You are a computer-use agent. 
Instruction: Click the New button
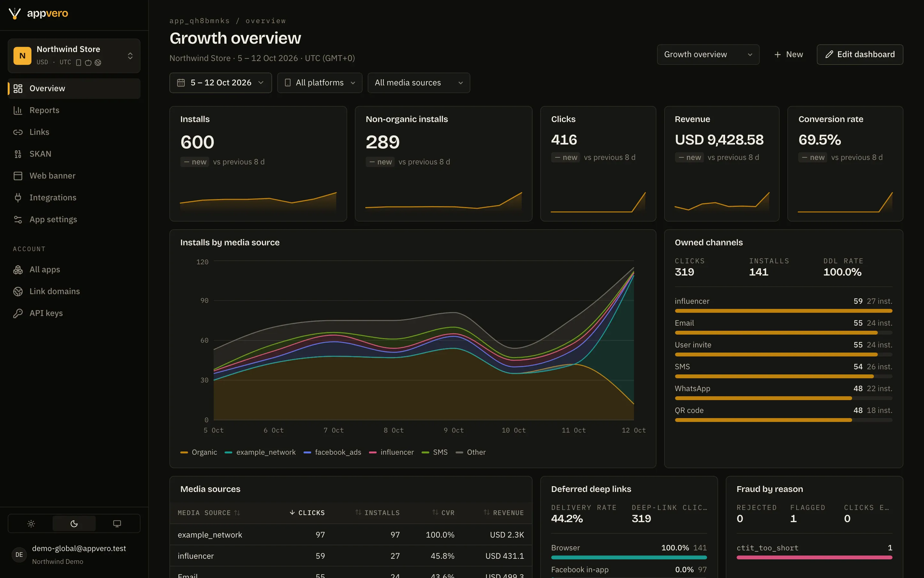pos(788,55)
